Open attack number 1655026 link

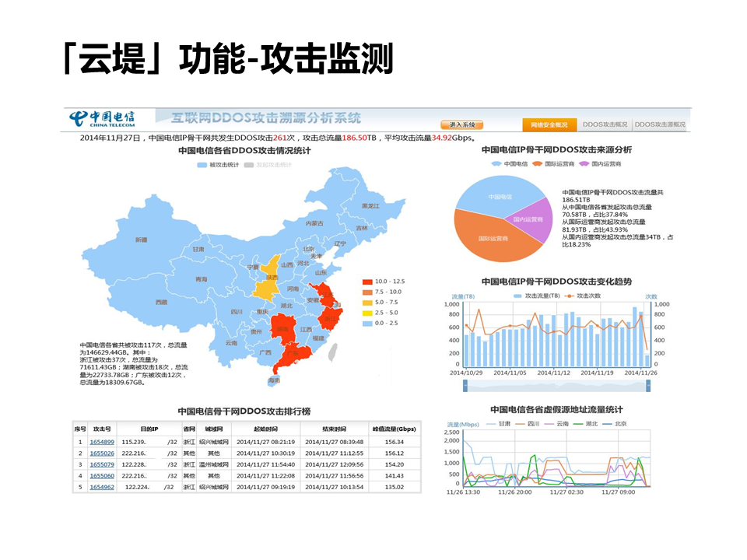point(102,453)
